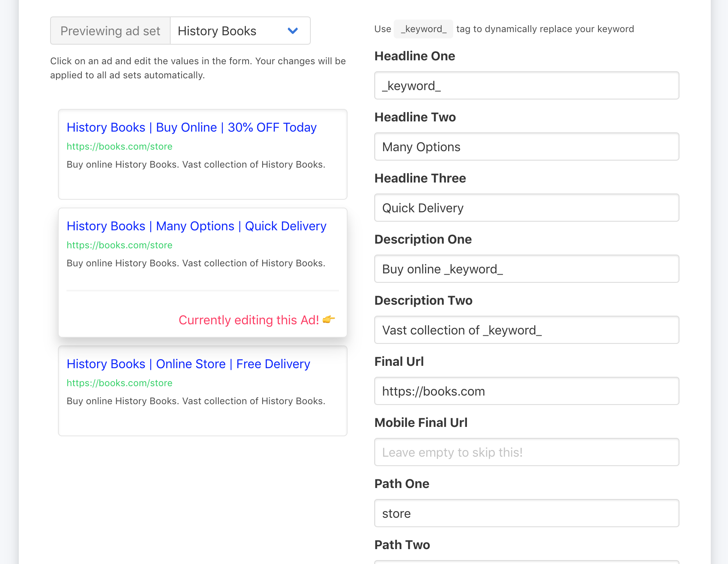Click the Final Url input field

click(x=526, y=391)
